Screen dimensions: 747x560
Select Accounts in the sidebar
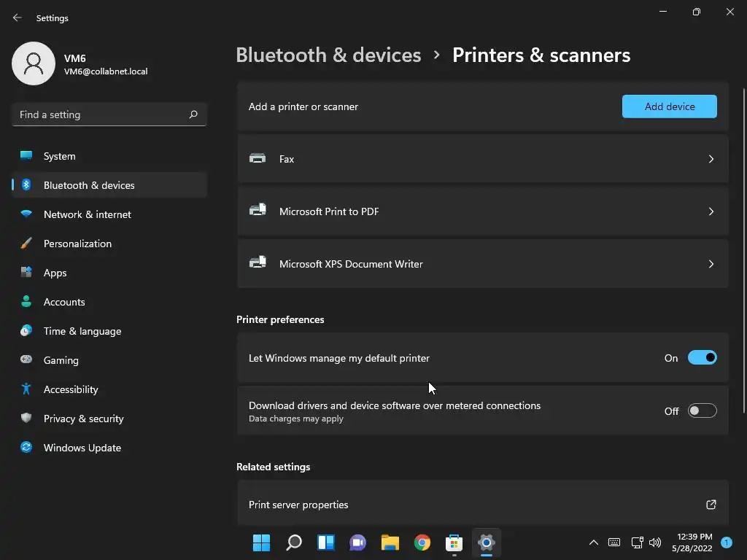[109, 302]
